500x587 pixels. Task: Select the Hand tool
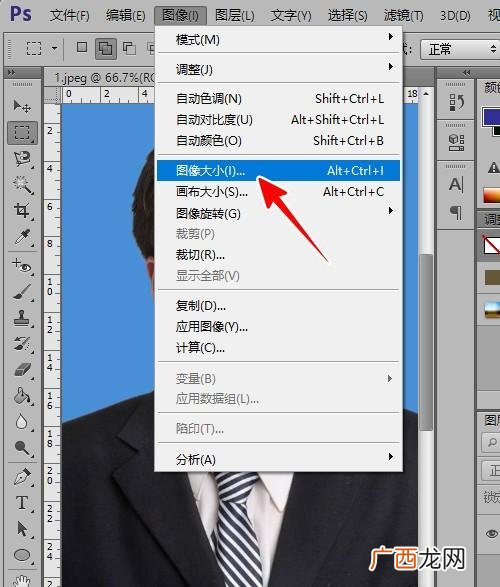tap(22, 580)
